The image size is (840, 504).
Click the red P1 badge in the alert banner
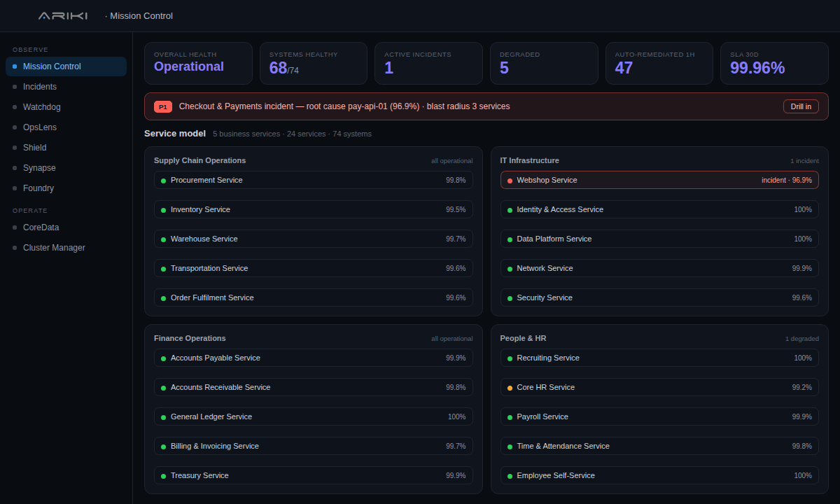tap(162, 107)
